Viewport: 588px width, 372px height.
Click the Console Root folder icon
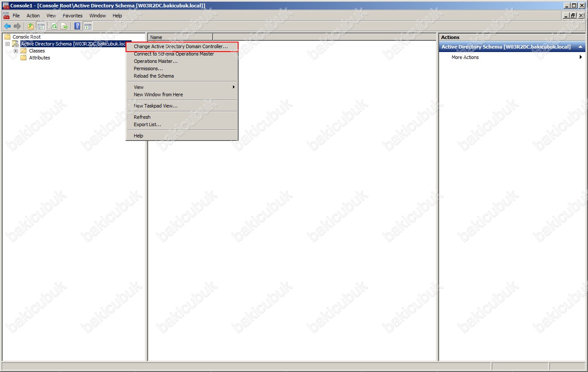point(7,37)
